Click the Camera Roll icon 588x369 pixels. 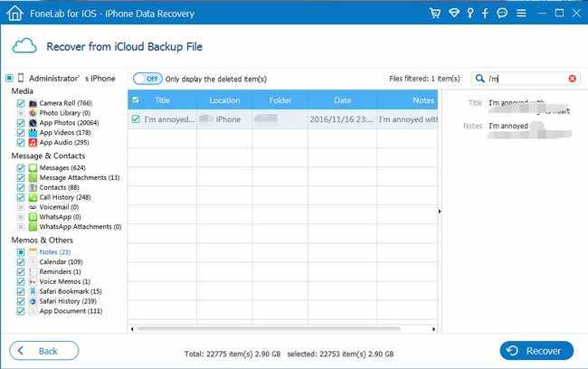33,103
